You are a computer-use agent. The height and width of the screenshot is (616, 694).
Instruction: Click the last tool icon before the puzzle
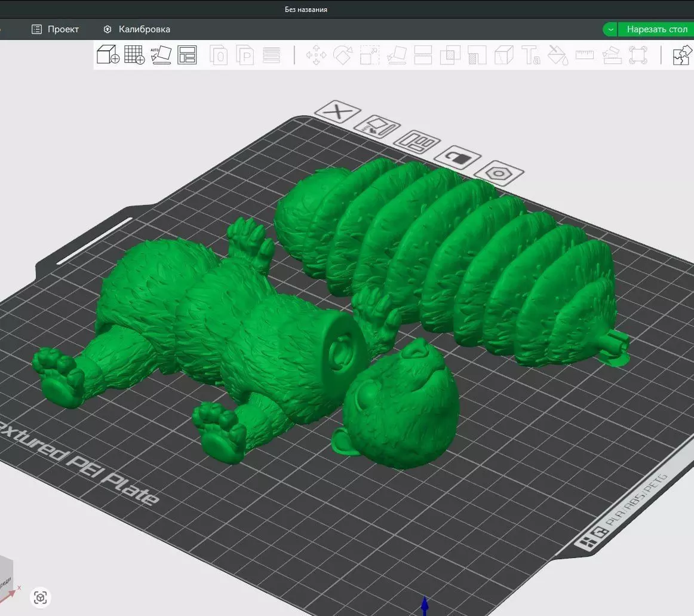coord(638,56)
